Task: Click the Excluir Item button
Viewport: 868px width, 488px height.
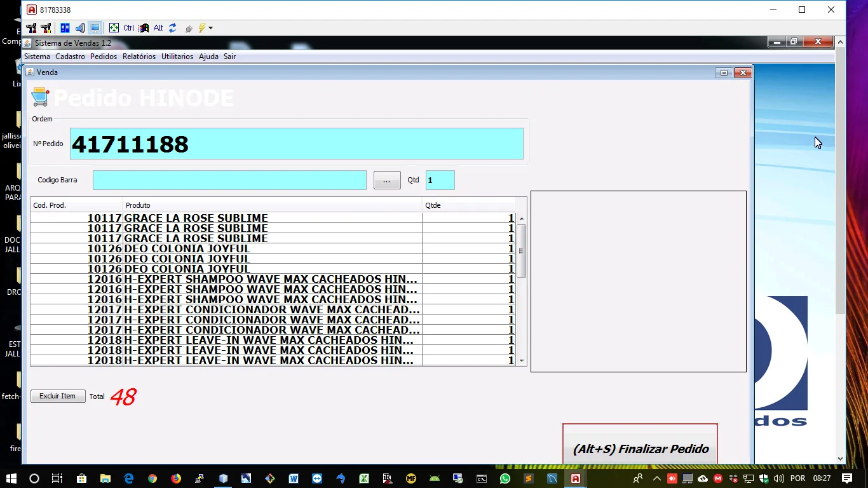Action: (x=58, y=396)
